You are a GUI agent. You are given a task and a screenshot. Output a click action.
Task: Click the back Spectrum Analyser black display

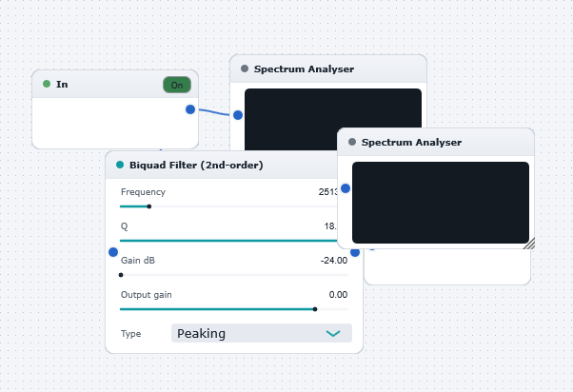click(x=333, y=119)
